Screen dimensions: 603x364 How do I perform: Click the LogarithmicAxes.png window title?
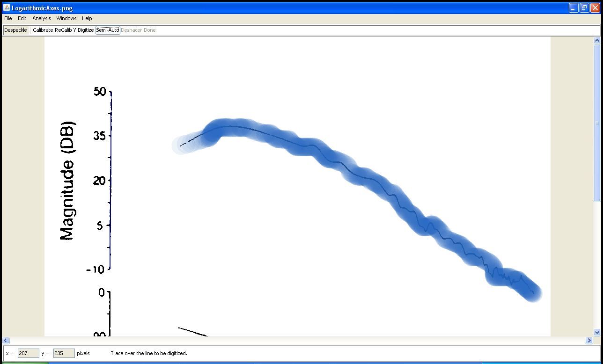point(42,8)
